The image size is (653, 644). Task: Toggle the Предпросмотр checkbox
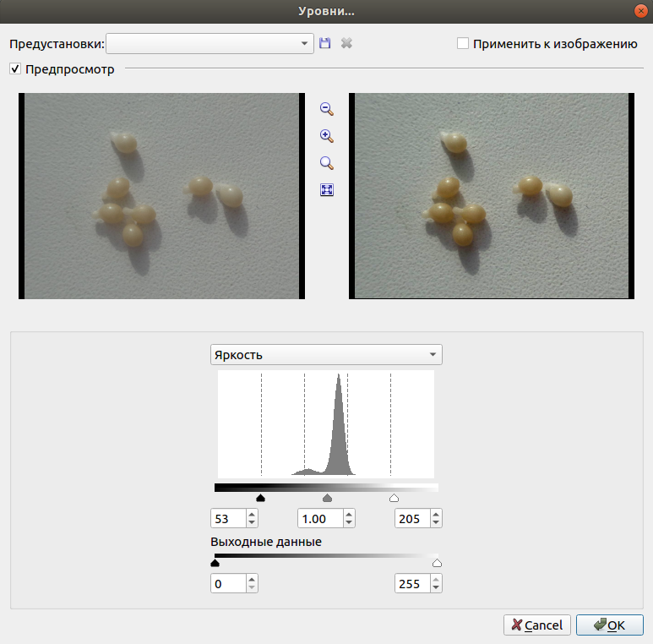coord(15,69)
